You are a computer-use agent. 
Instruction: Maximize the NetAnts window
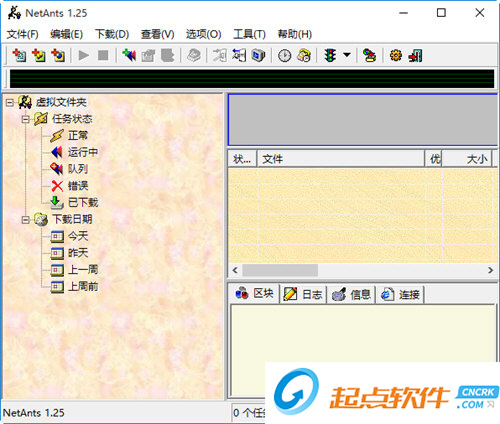click(x=441, y=13)
